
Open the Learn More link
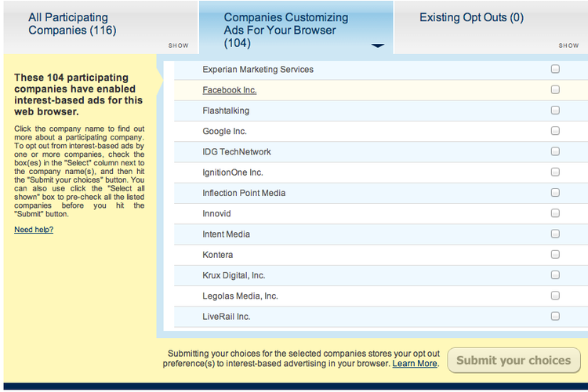click(x=415, y=364)
